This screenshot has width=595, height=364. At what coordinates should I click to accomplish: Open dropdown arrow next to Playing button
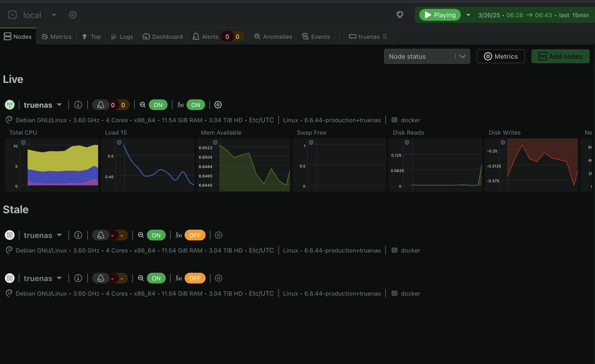pyautogui.click(x=468, y=15)
